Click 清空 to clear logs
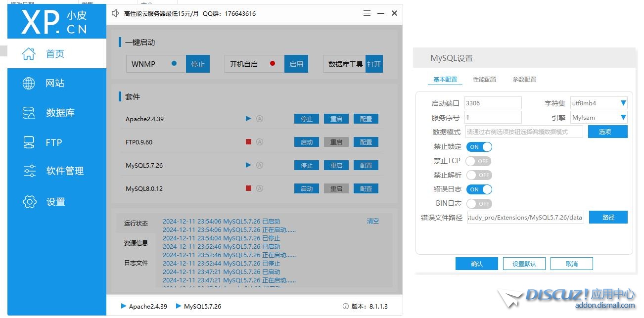 [x=373, y=221]
